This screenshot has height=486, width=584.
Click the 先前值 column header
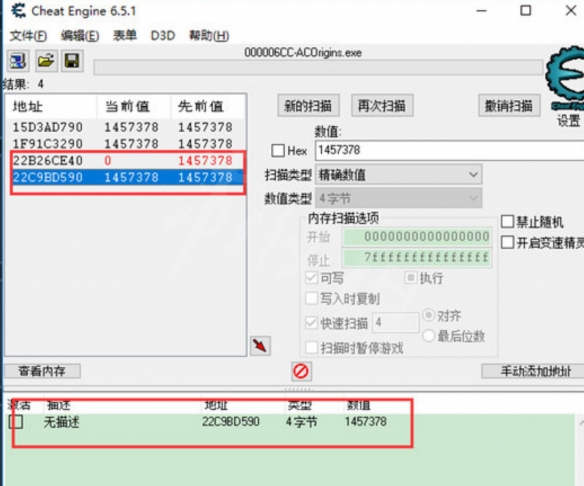pos(208,107)
